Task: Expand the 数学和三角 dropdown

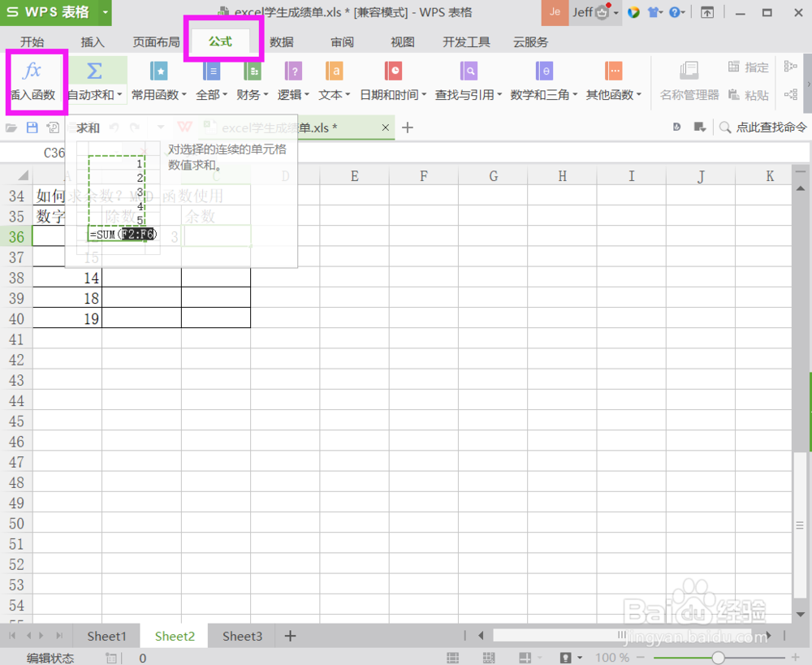Action: click(575, 95)
